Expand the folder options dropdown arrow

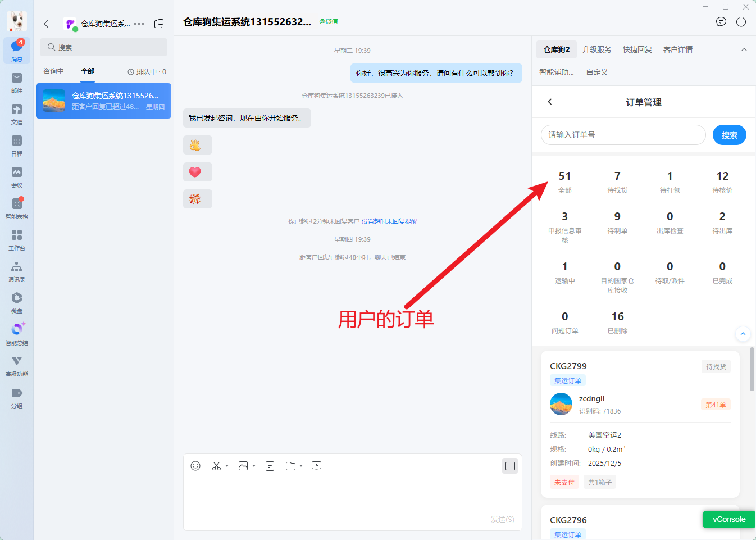click(x=301, y=466)
